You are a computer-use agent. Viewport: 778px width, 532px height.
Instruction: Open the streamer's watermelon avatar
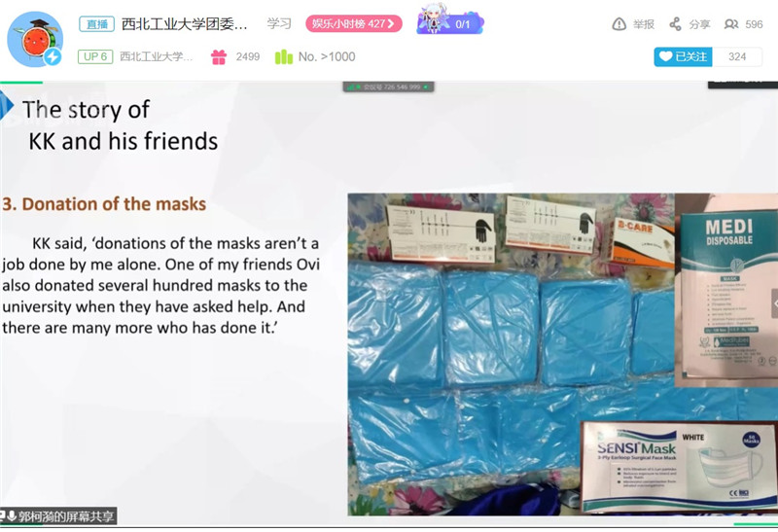35,39
